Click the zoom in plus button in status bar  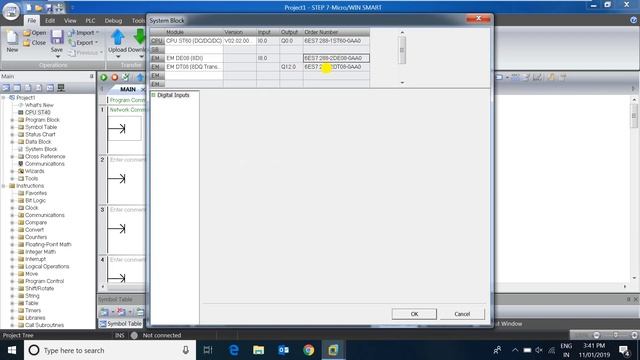coord(634,336)
